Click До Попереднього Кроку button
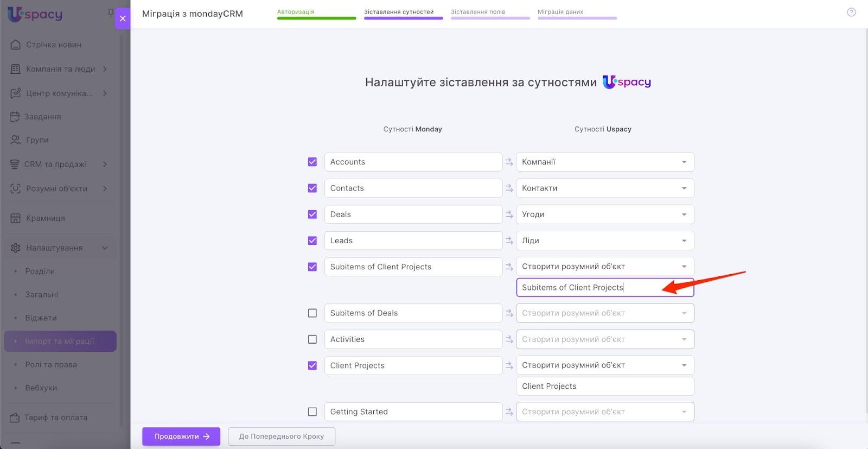Viewport: 868px width, 449px height. pos(282,437)
